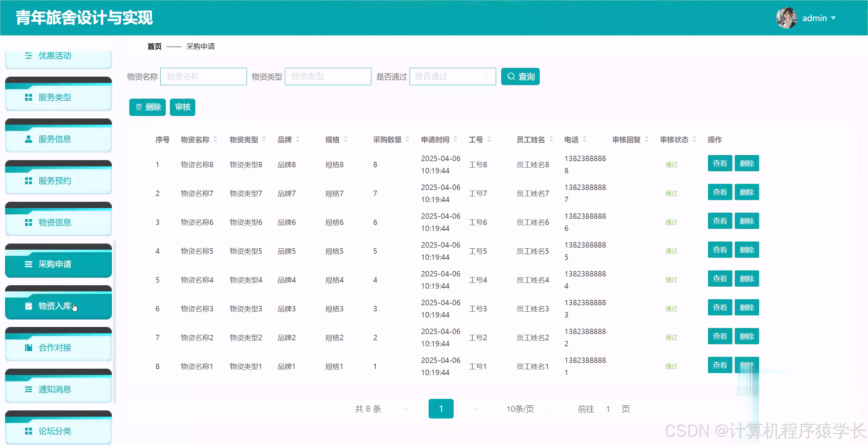Sort the table by 申请时间 column arrows
This screenshot has width=868, height=445.
455,139
